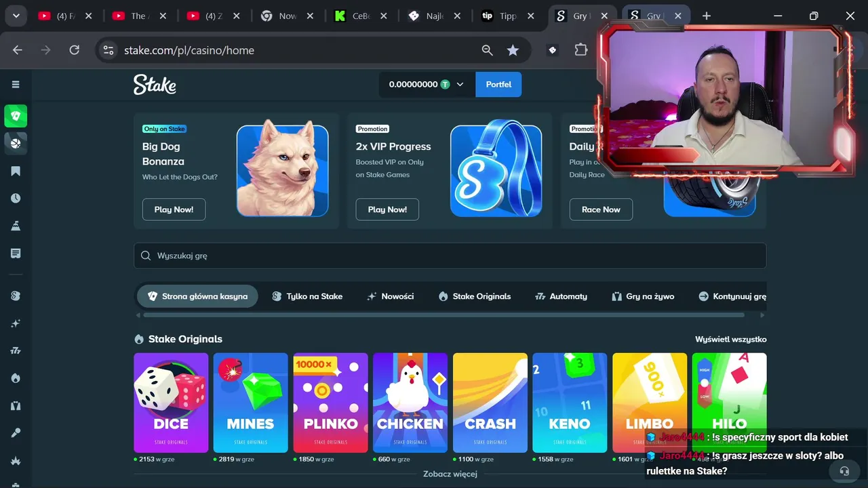Select the Automaty tab
Screen dimensions: 868x488
[561, 296]
